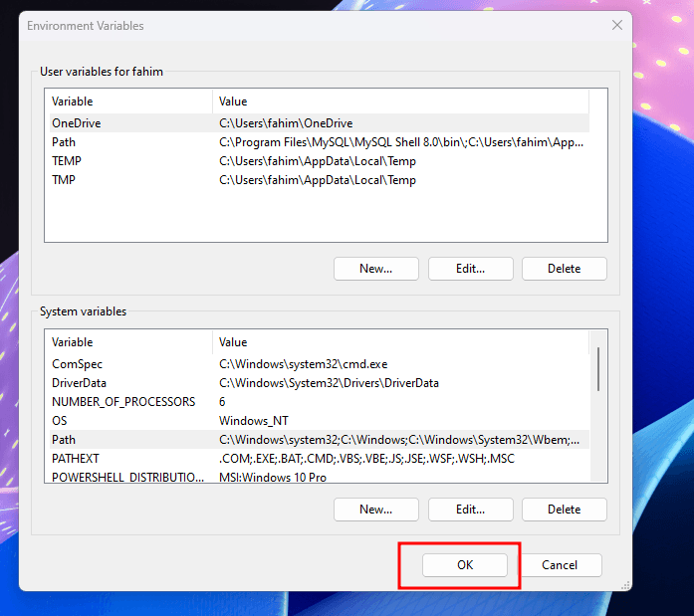694x616 pixels.
Task: Click New under User variables for fahim
Action: pyautogui.click(x=375, y=269)
